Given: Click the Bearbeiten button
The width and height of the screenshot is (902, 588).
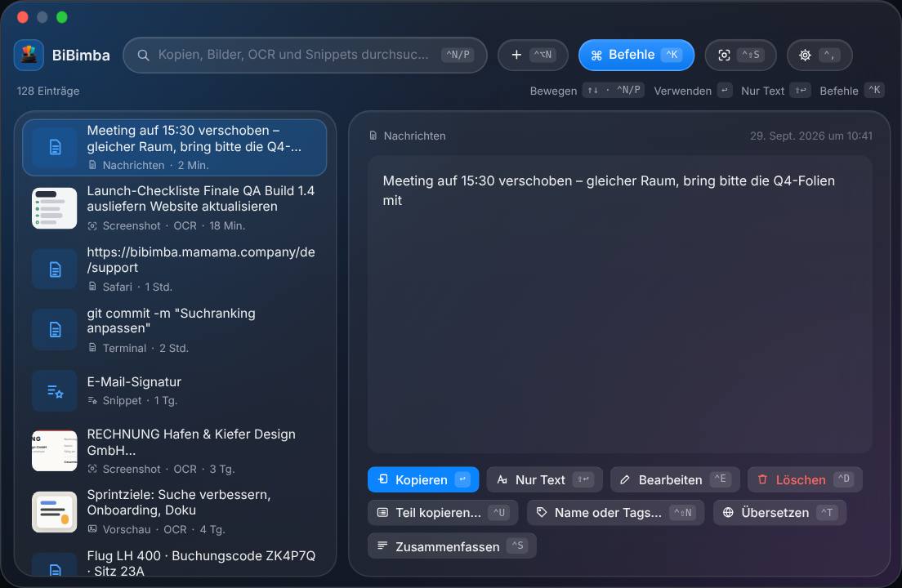Looking at the screenshot, I should click(675, 479).
